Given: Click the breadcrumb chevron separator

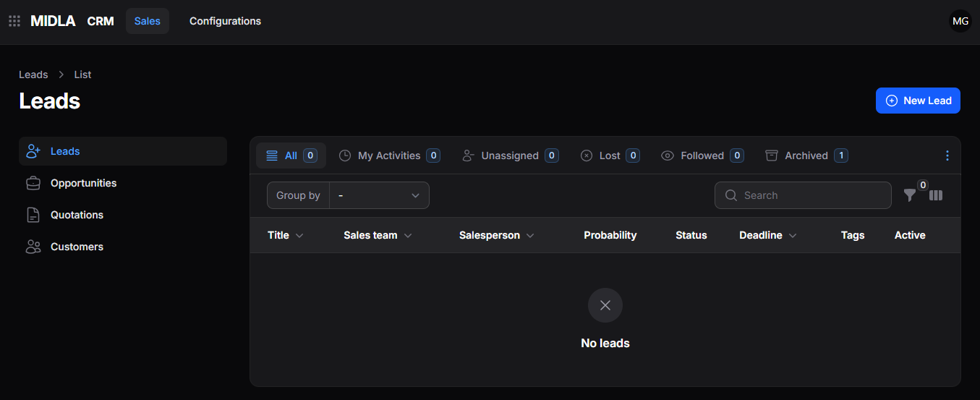Looking at the screenshot, I should (61, 75).
